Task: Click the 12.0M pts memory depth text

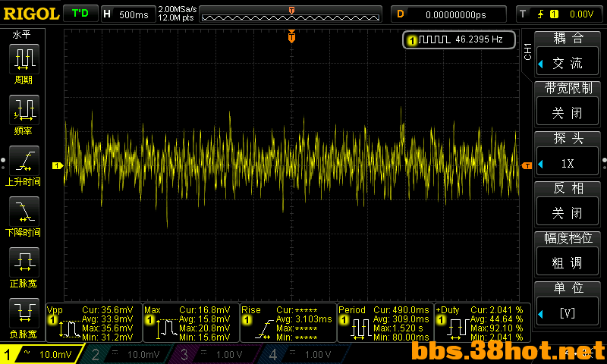Action: pos(175,17)
